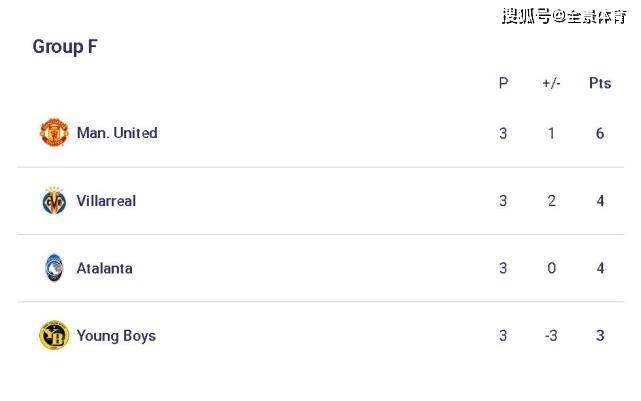641x401 pixels.
Task: Click Man. United's played matches value
Action: tap(503, 133)
